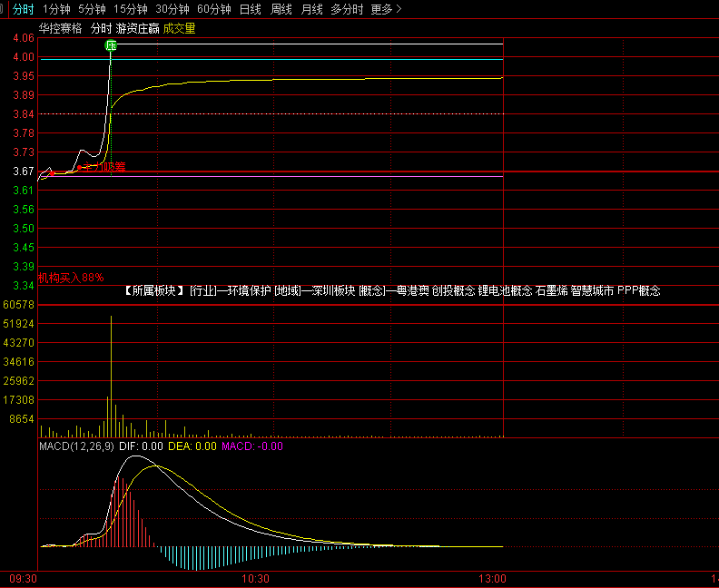Click the MACD(12,26,9) indicator title
The image size is (719, 588).
coord(76,446)
